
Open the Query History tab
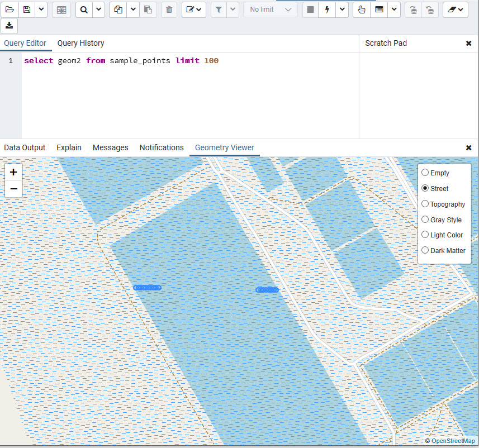[x=80, y=44]
